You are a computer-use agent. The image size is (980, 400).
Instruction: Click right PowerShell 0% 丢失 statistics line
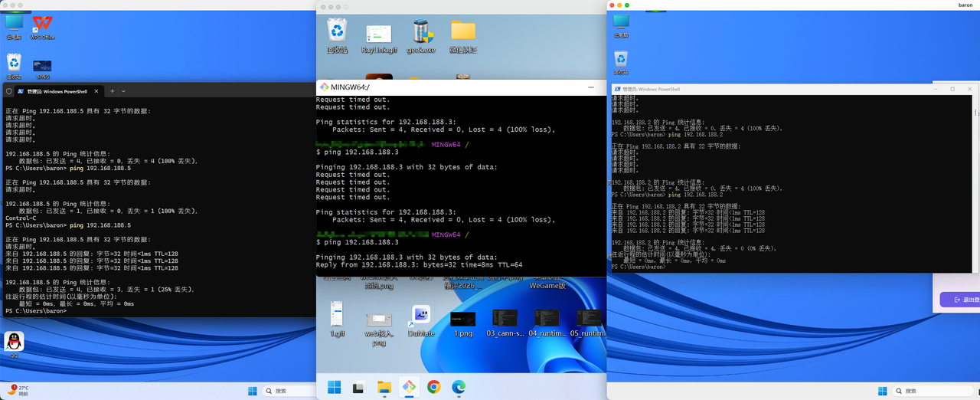[700, 248]
